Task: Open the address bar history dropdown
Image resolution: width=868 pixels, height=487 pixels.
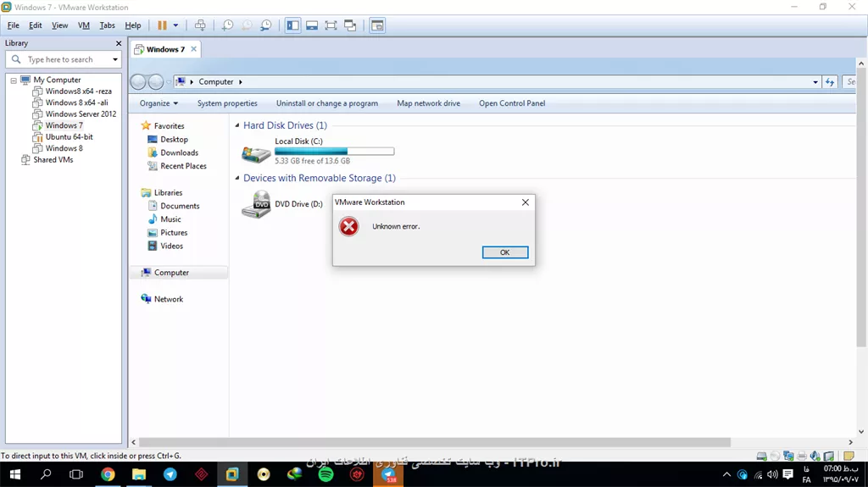Action: [815, 82]
